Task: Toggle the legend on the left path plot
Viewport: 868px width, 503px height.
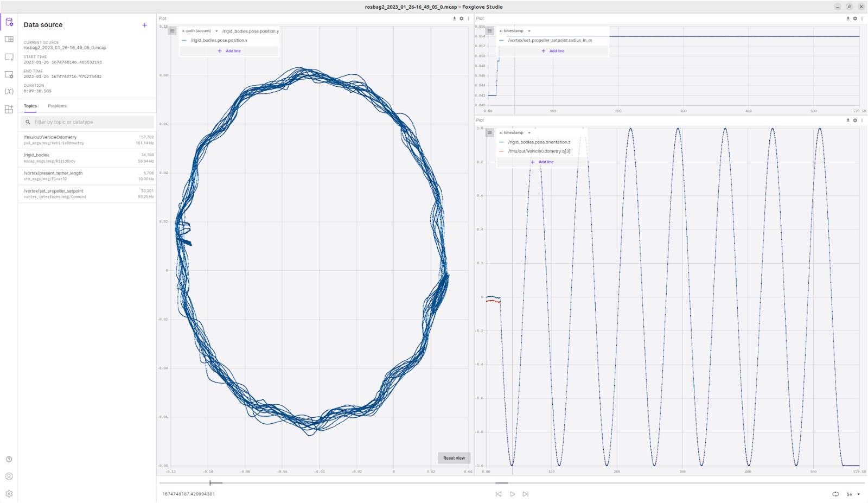Action: (173, 31)
